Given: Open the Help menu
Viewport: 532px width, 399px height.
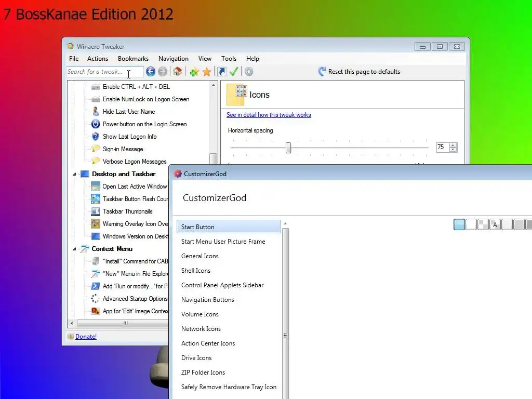Looking at the screenshot, I should [x=252, y=59].
